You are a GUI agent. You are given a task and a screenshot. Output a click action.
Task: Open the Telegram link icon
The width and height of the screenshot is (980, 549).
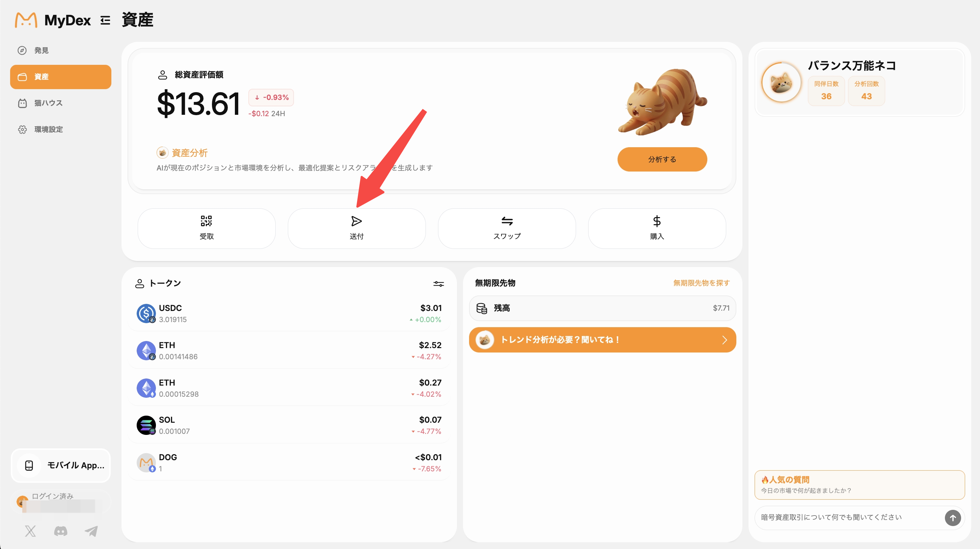tap(91, 531)
